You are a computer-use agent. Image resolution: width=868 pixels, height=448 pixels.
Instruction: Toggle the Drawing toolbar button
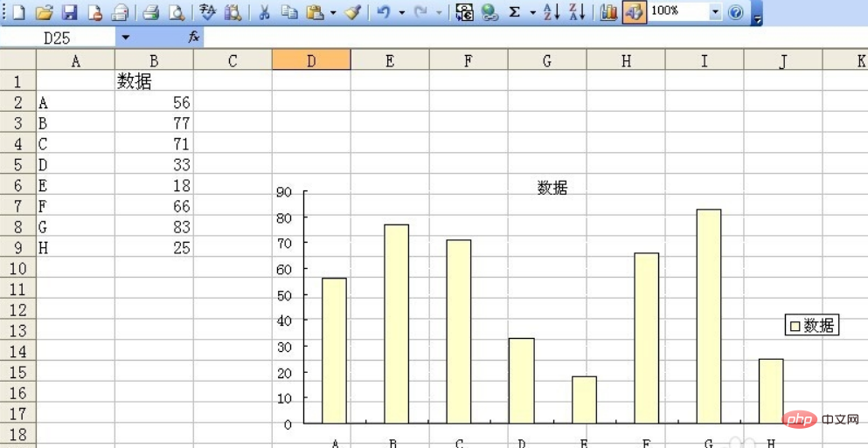click(634, 11)
